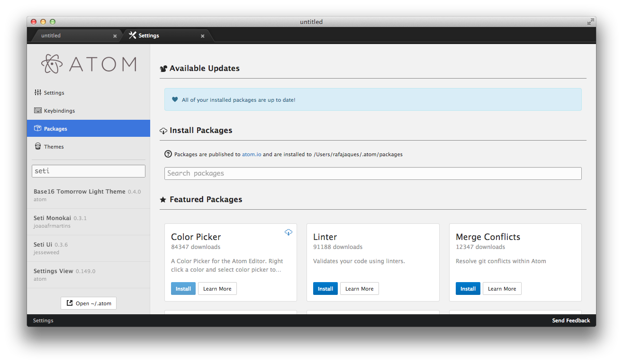
Task: Click the Merge Conflicts description text
Action: coord(501,261)
